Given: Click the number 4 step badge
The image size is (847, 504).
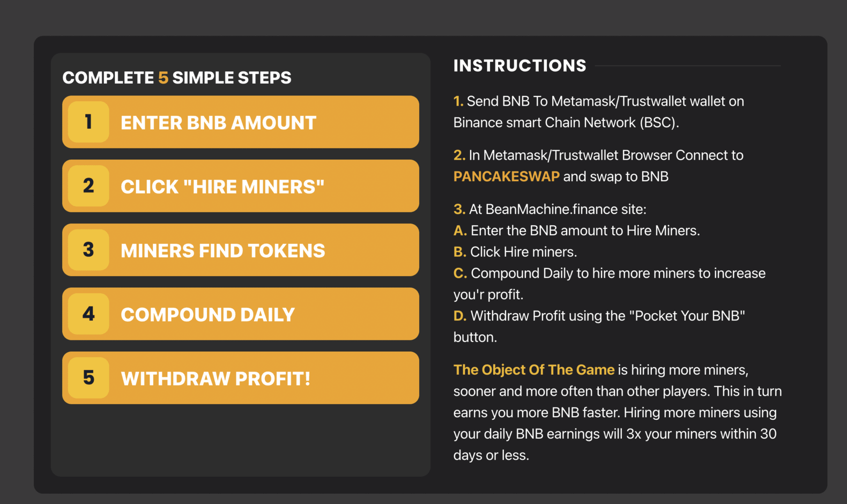Looking at the screenshot, I should [x=88, y=314].
